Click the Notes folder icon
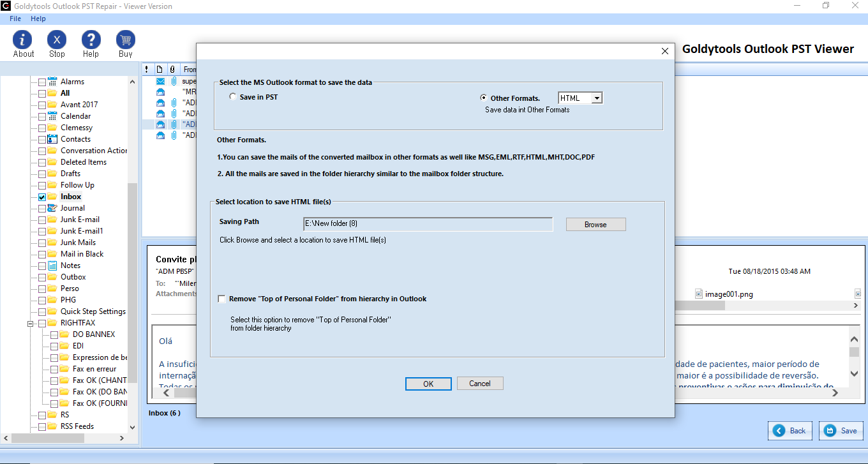Image resolution: width=868 pixels, height=464 pixels. coord(52,266)
